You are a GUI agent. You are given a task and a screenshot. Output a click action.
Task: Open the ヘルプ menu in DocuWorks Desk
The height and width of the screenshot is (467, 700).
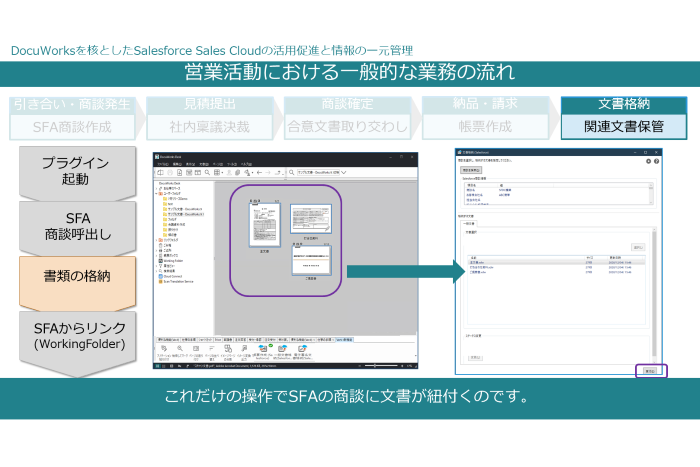[246, 164]
